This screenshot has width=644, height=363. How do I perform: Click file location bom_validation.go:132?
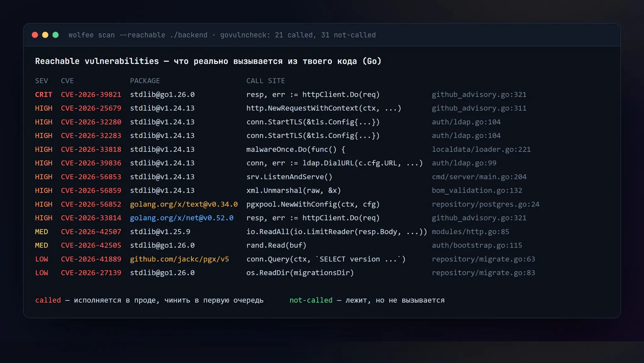(x=477, y=190)
